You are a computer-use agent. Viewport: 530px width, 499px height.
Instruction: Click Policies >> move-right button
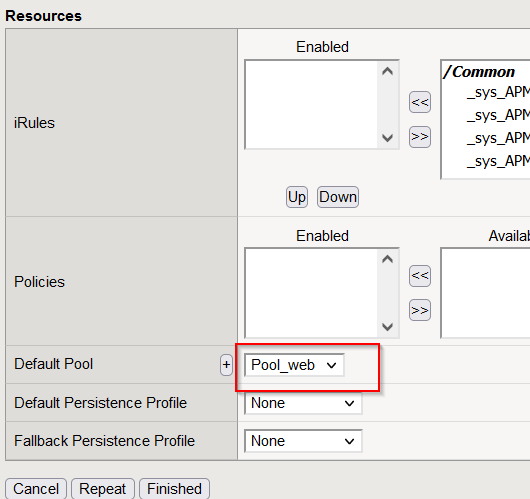420,310
